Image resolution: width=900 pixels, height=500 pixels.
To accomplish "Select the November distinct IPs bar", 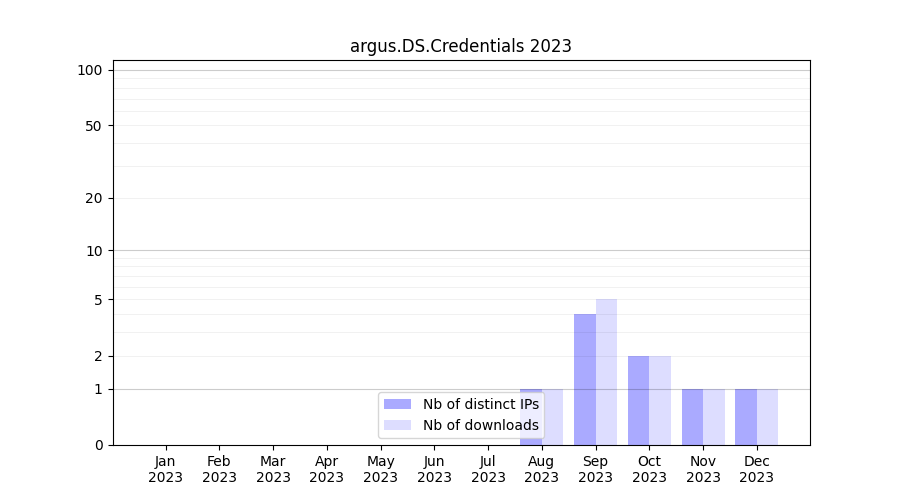I will tap(692, 417).
